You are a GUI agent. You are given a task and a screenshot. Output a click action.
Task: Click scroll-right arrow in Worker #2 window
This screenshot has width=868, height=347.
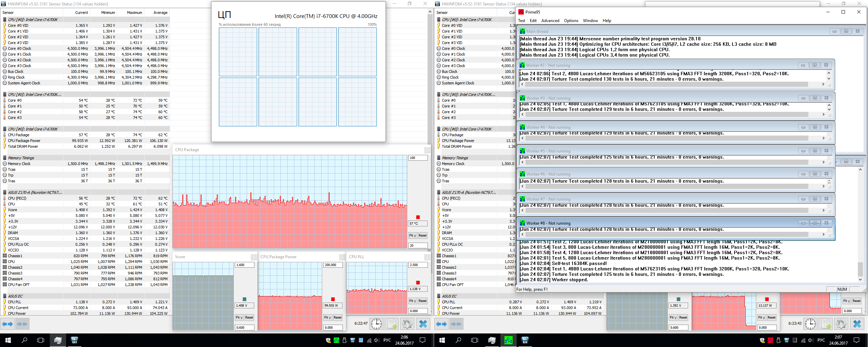tap(823, 84)
